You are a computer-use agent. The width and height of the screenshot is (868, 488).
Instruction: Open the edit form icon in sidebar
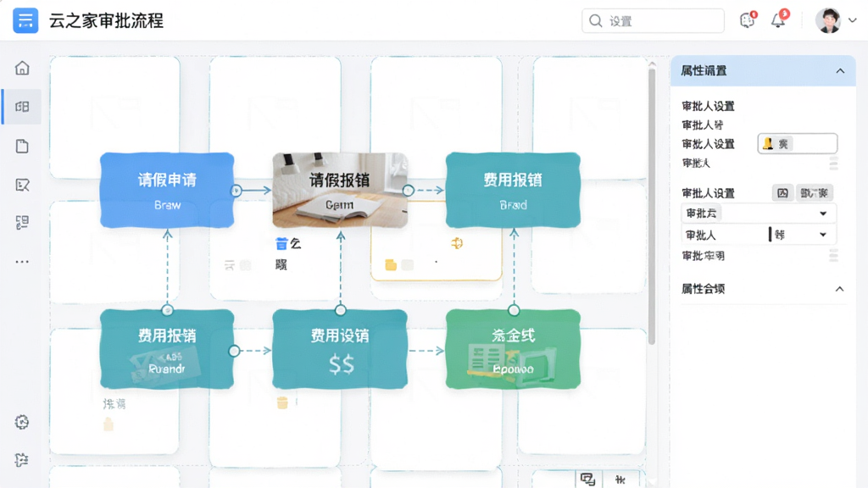[22, 185]
